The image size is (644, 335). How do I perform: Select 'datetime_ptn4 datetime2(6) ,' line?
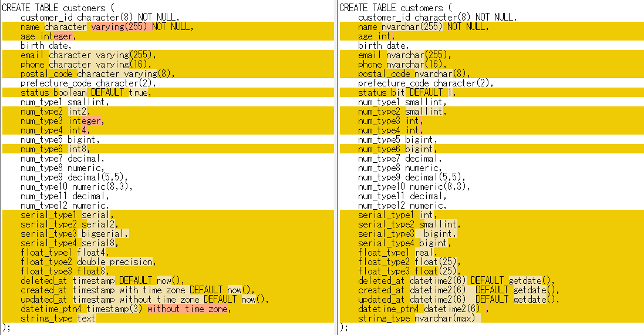coord(423,309)
